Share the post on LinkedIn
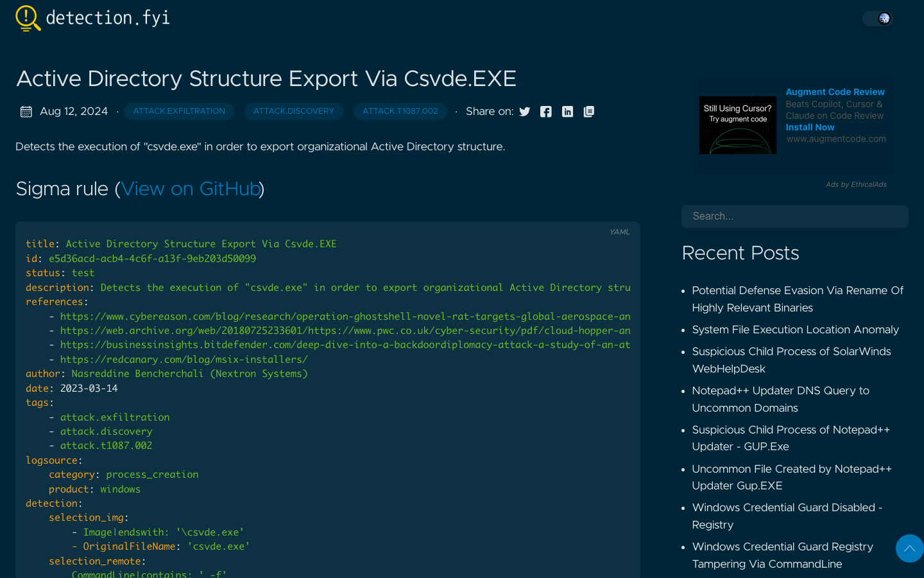The image size is (924, 578). [567, 111]
